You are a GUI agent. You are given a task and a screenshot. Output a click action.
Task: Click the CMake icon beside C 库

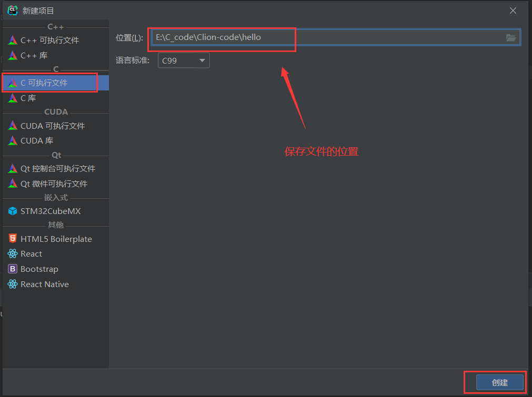[13, 98]
